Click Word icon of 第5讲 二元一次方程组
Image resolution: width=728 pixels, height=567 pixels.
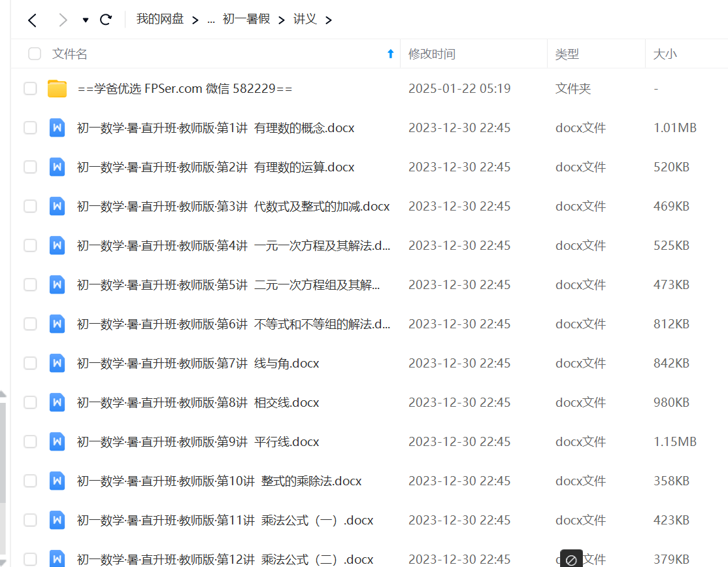pyautogui.click(x=57, y=285)
